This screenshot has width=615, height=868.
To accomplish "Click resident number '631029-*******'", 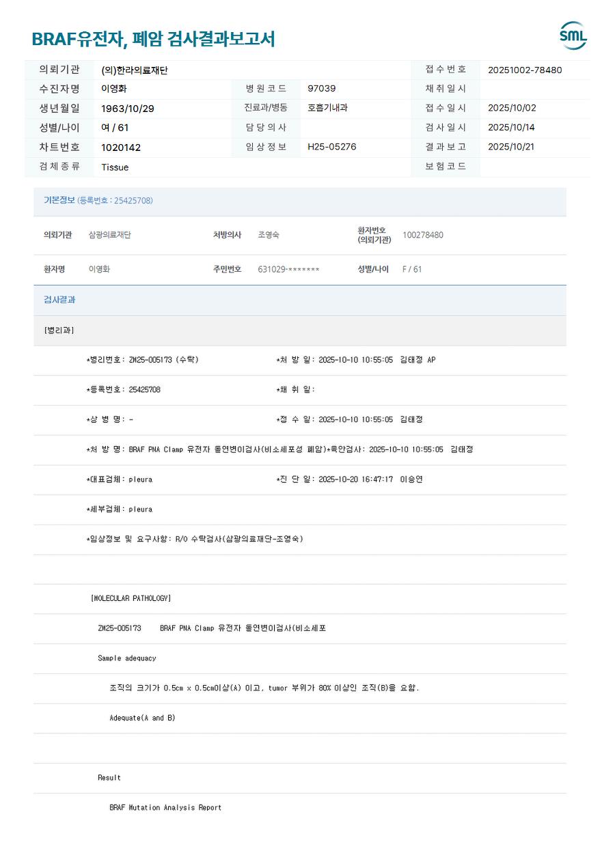I will (288, 269).
